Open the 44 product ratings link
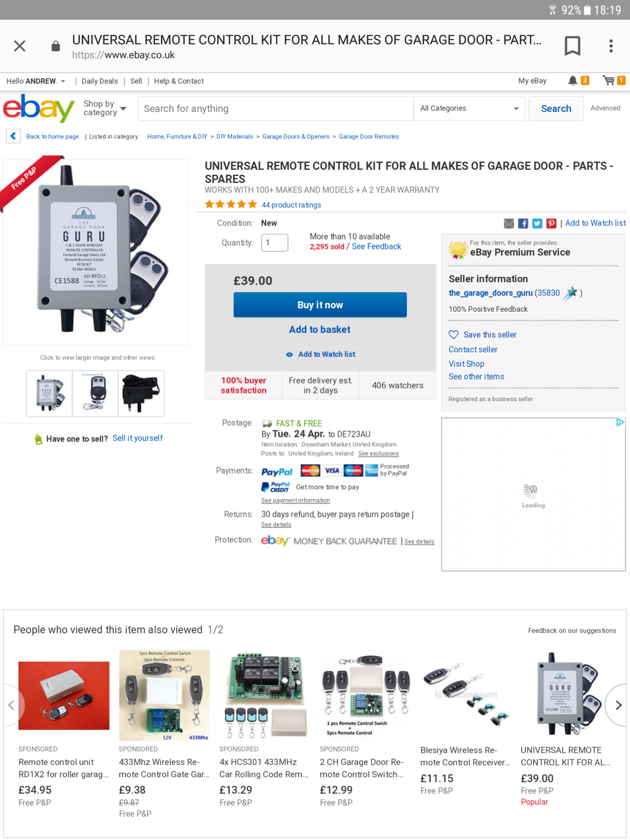Screen dimensions: 630x840 [291, 205]
